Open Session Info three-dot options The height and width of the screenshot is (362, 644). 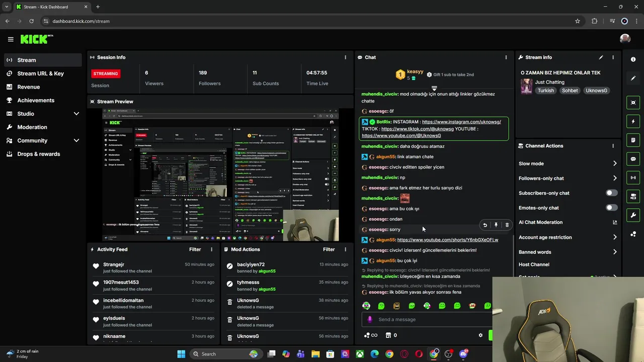click(x=345, y=57)
